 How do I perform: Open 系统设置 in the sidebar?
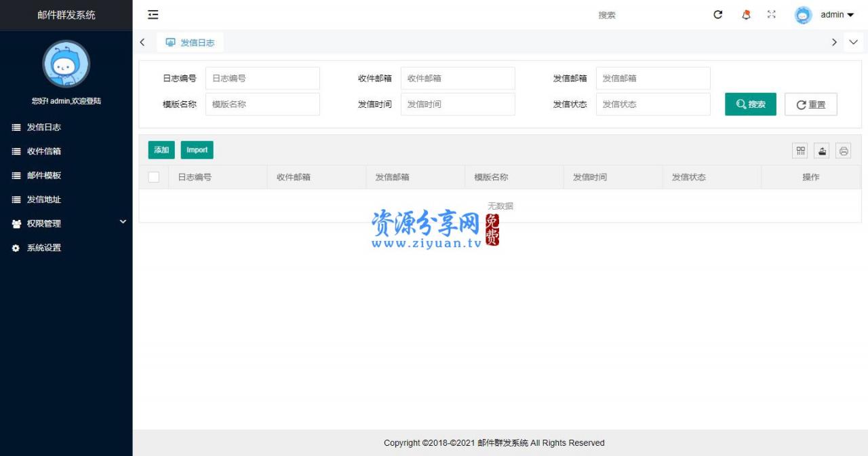click(66, 248)
